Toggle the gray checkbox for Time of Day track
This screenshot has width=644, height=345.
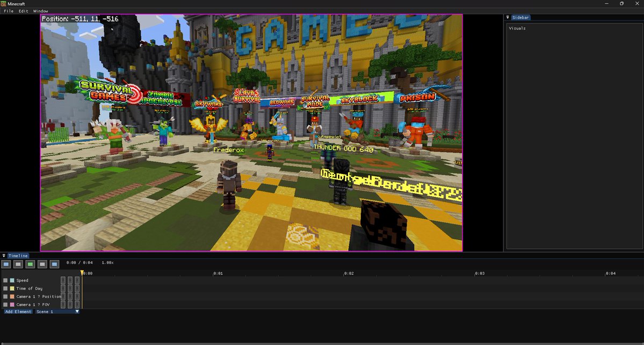coord(5,289)
